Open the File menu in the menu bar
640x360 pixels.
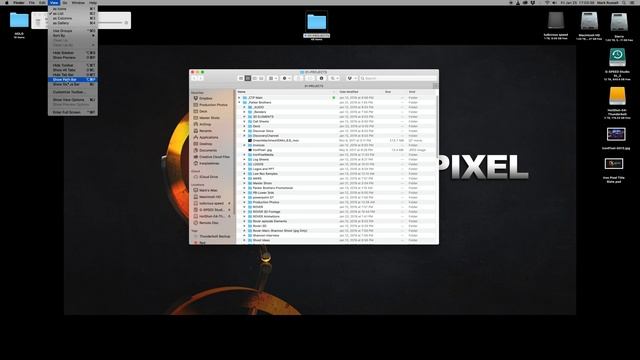click(31, 2)
